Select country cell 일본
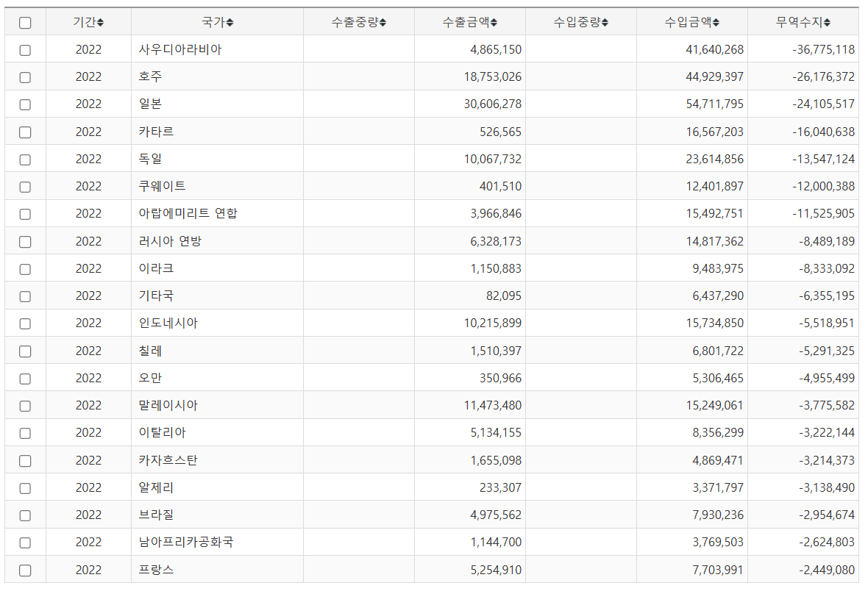 point(150,104)
